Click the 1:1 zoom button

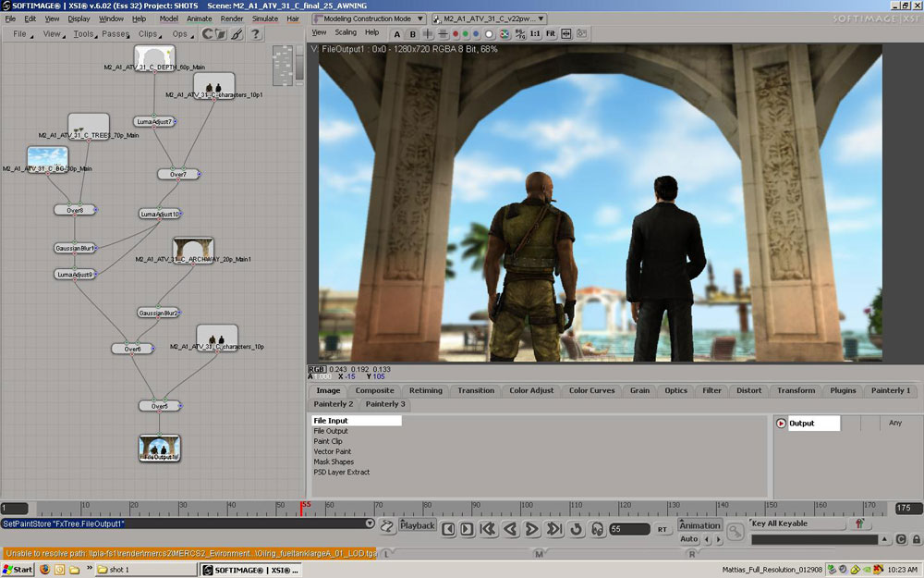click(x=535, y=34)
